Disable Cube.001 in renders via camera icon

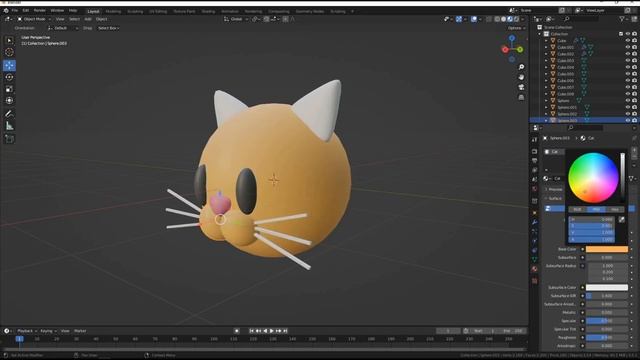click(634, 47)
